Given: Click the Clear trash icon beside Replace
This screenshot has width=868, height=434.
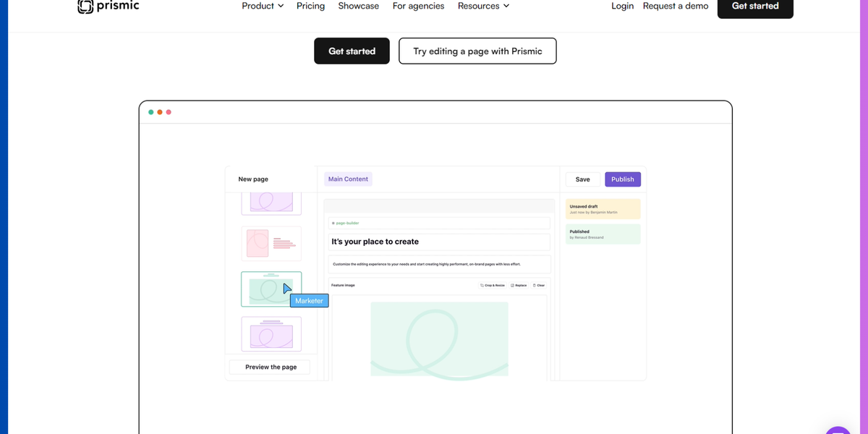Looking at the screenshot, I should point(535,285).
